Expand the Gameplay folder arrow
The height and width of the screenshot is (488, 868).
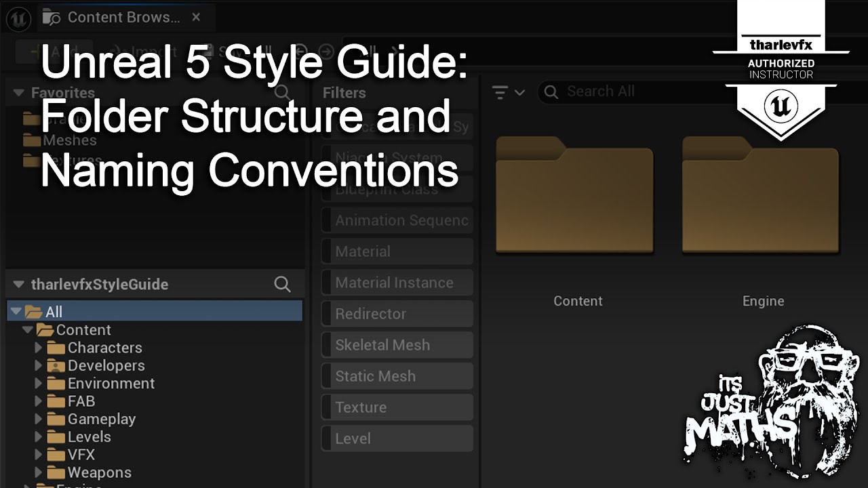(x=39, y=419)
